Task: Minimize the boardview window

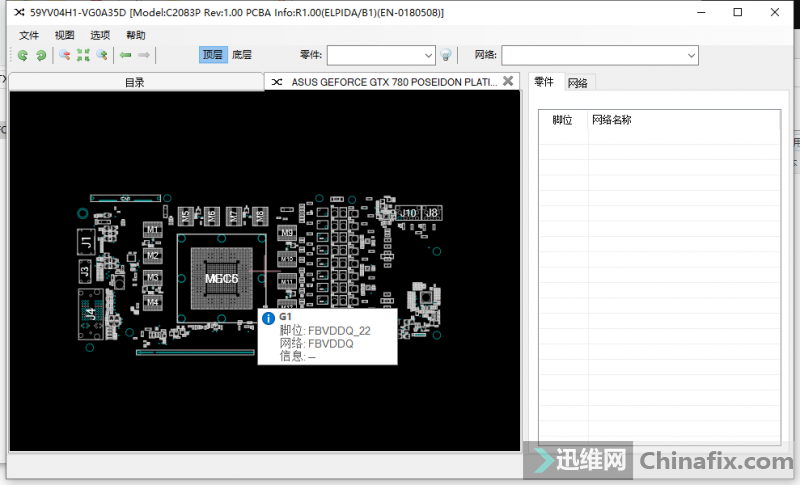Action: pos(702,12)
